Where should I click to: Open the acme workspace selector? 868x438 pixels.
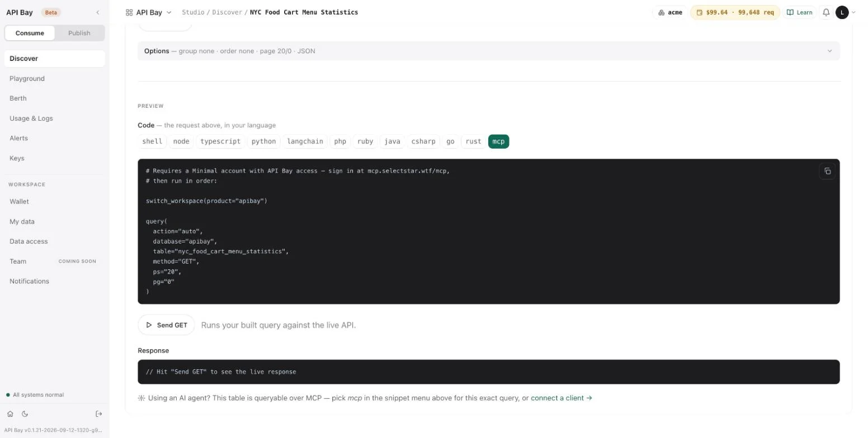click(670, 12)
